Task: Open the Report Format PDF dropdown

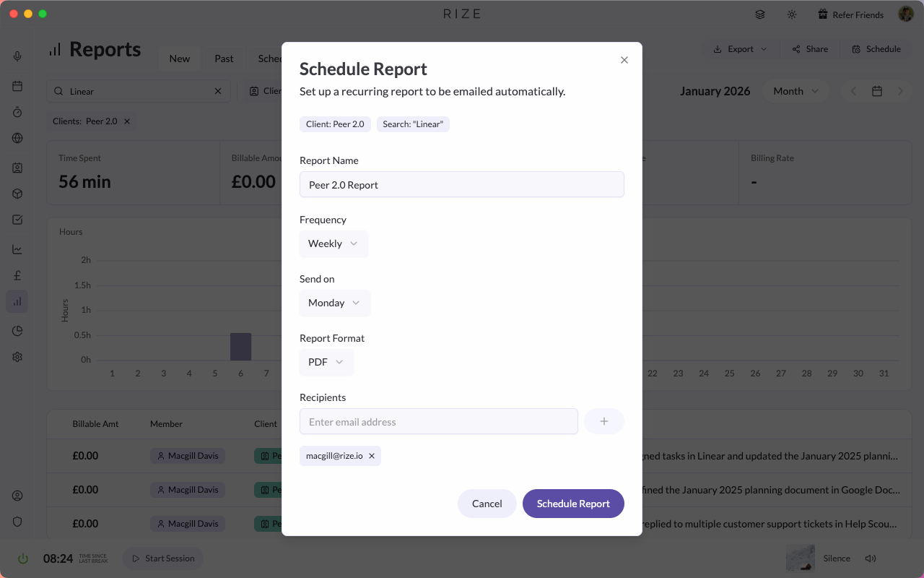Action: click(326, 362)
